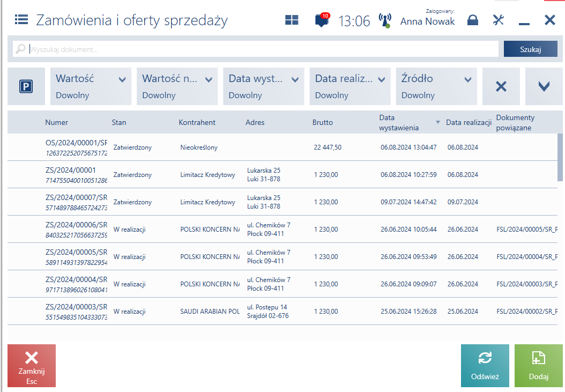Screen dimensions: 565x392
Task: Click the Szukaj search button
Action: [x=530, y=49]
